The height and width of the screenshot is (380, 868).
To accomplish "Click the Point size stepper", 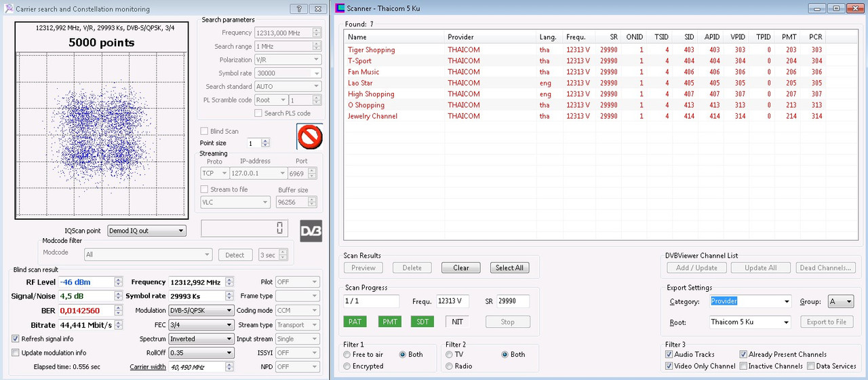I will pyautogui.click(x=265, y=143).
